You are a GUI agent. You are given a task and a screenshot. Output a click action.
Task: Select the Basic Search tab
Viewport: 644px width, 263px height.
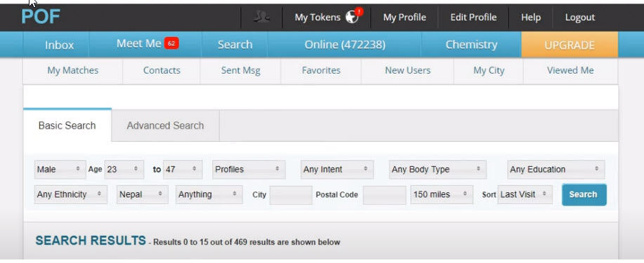[x=67, y=126]
